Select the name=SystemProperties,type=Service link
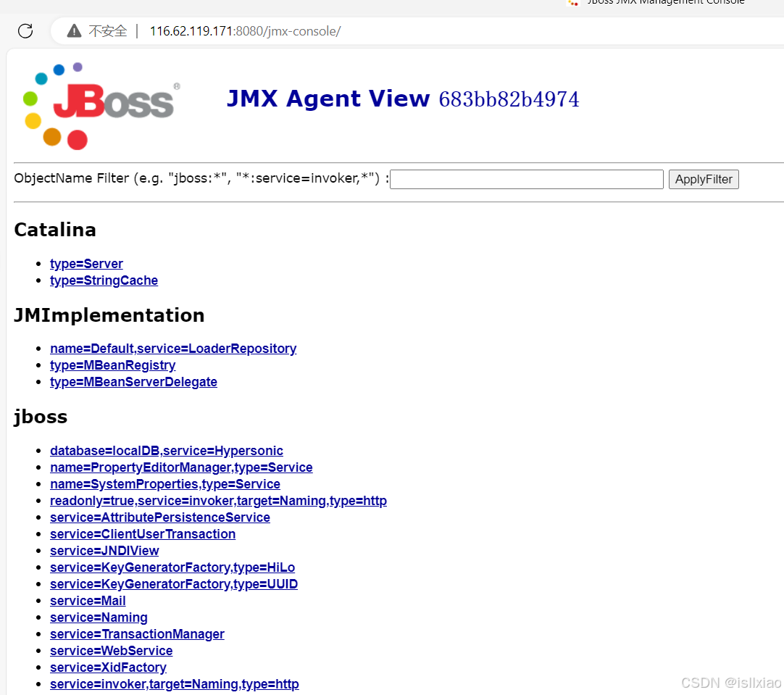This screenshot has width=784, height=695. coord(164,483)
